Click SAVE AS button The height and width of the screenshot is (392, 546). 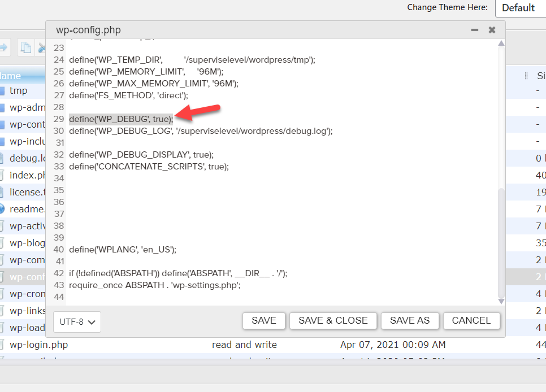pyautogui.click(x=410, y=320)
